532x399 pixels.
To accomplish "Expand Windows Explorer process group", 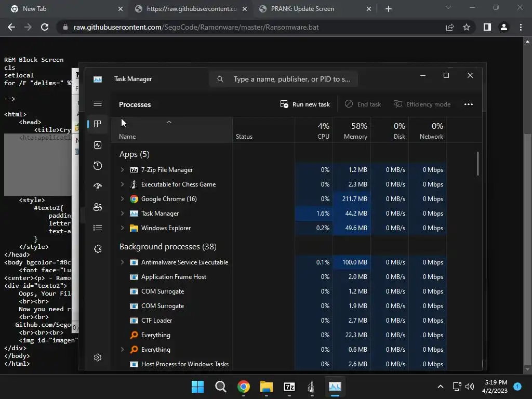I will click(123, 229).
